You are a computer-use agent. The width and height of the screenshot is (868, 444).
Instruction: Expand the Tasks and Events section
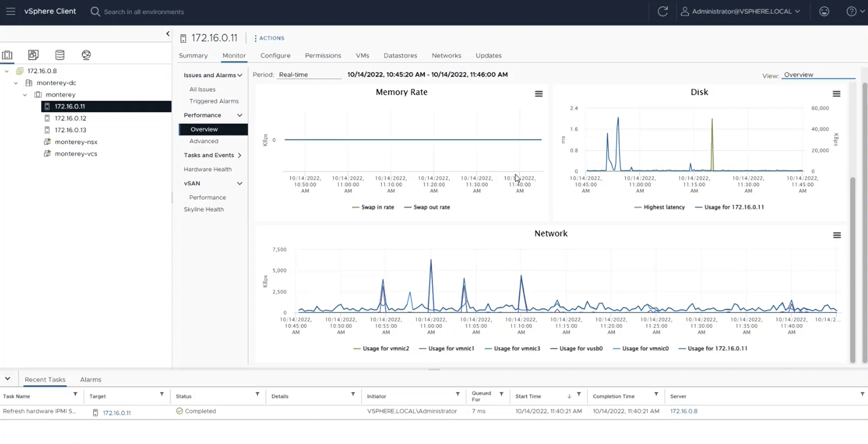pos(240,156)
